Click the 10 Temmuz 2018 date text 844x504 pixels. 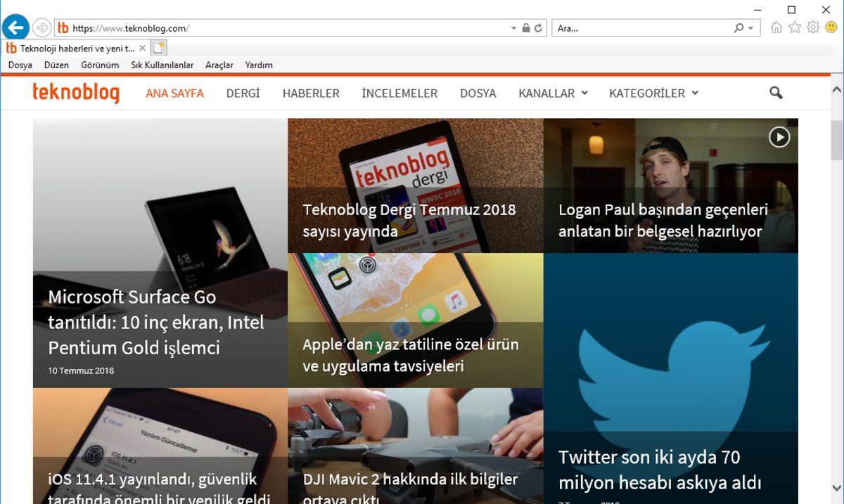[81, 370]
